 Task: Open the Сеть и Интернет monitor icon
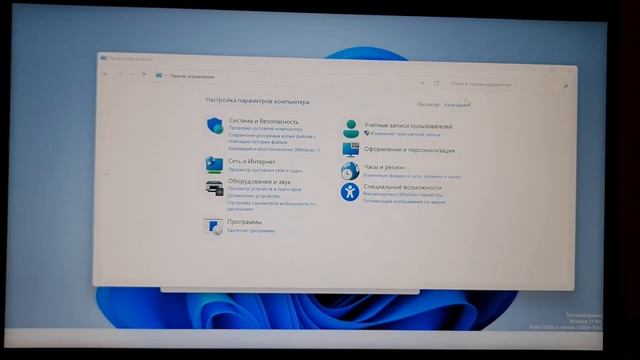214,165
